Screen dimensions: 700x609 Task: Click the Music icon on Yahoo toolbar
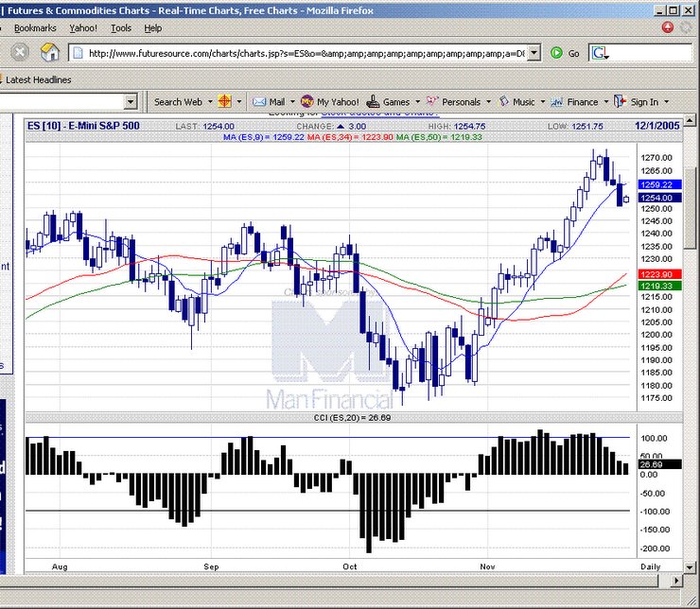click(x=504, y=101)
